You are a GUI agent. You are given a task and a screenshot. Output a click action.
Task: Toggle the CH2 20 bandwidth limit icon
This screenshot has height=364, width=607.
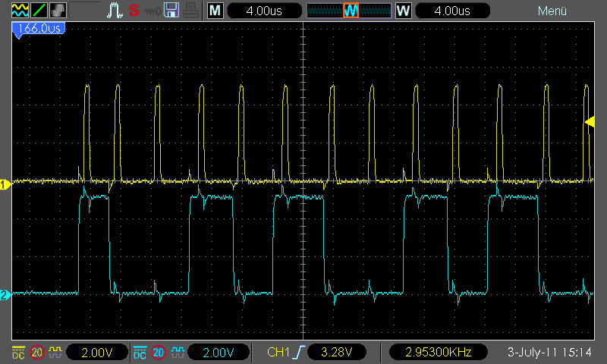click(159, 353)
